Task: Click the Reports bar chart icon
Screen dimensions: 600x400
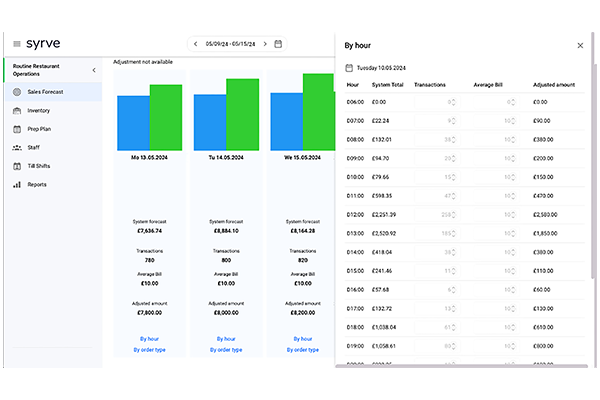Action: pos(18,184)
